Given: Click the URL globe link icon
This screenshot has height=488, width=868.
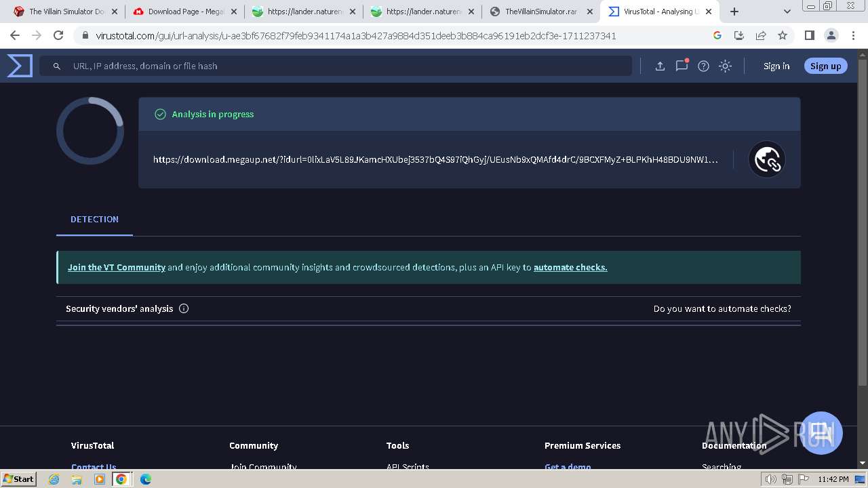Looking at the screenshot, I should point(767,159).
